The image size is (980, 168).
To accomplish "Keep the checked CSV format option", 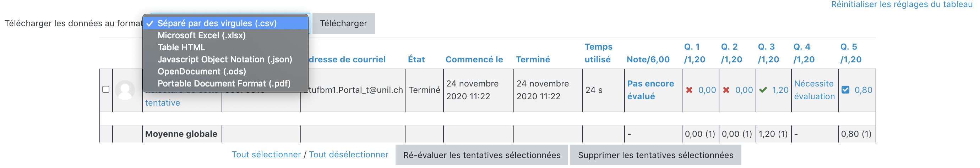I will [217, 23].
